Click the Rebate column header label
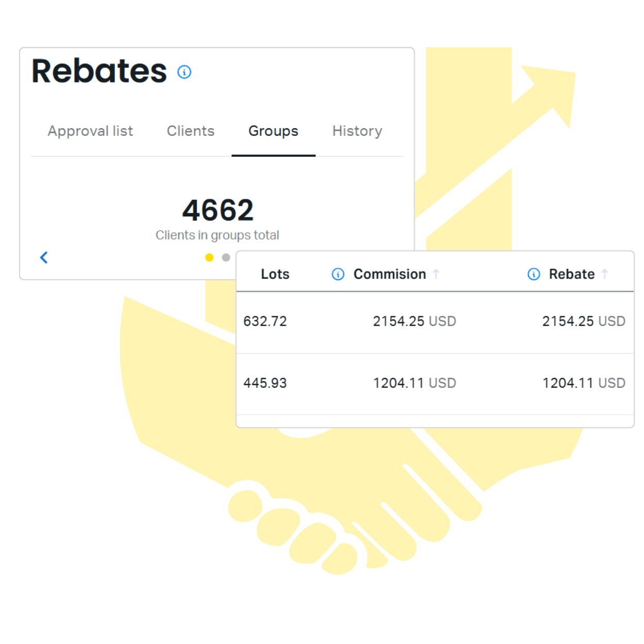 pos(571,274)
